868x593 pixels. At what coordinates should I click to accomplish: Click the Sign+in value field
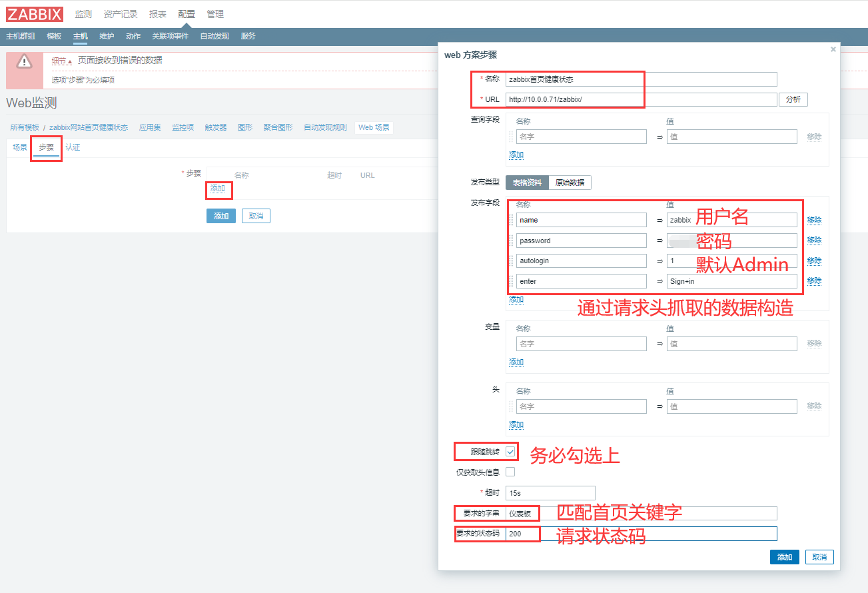coord(732,281)
